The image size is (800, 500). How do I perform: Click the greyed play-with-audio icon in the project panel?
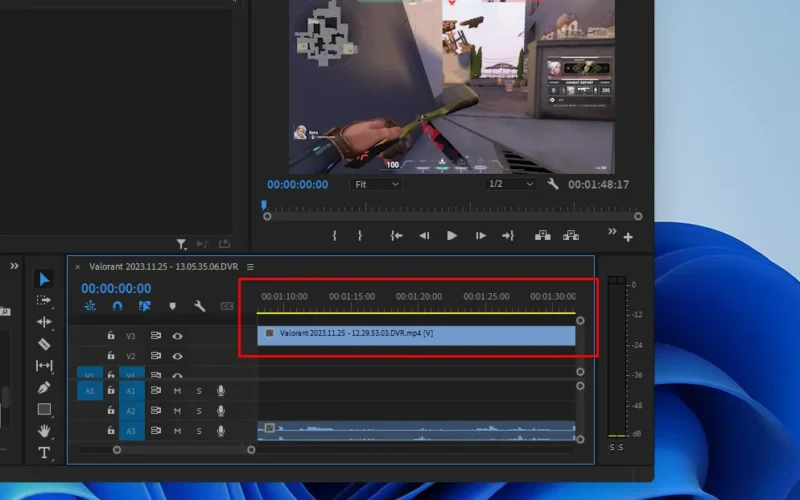tap(203, 244)
